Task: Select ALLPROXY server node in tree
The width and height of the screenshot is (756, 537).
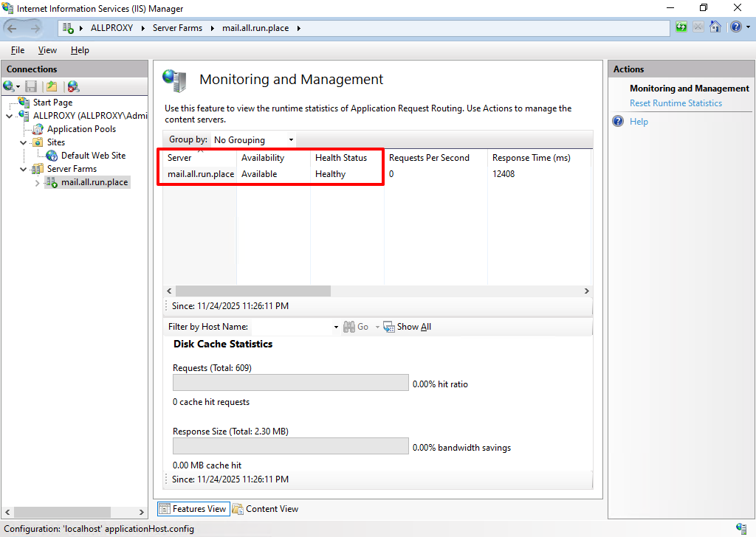Action: click(90, 116)
